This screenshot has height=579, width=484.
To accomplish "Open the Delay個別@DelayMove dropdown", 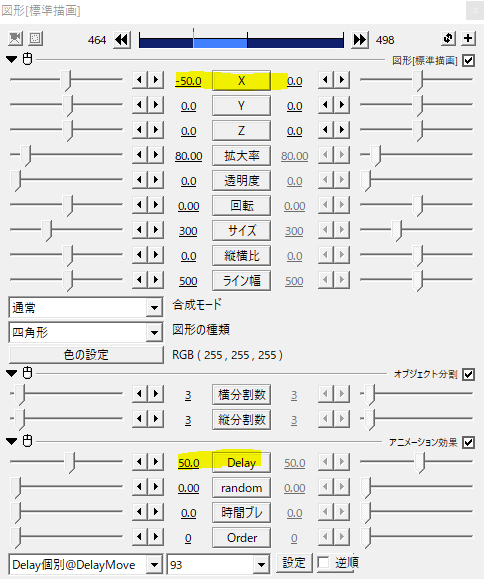I will (x=85, y=565).
